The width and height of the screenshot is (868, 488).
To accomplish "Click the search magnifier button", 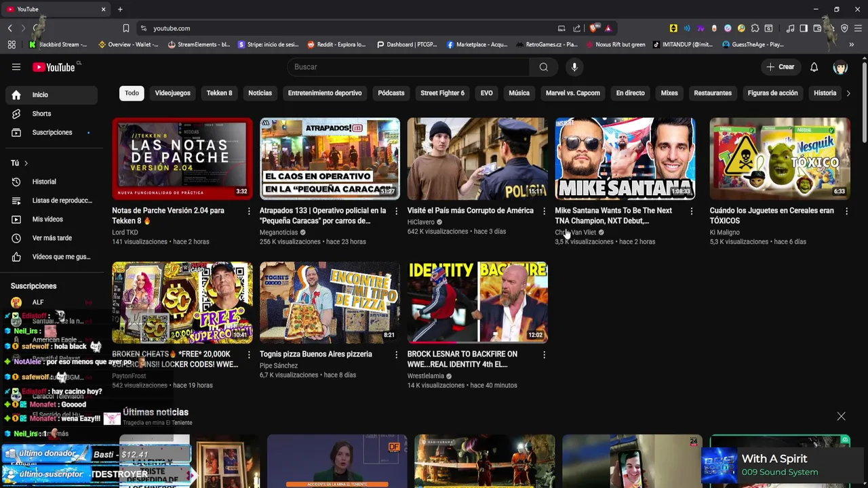I will (544, 67).
